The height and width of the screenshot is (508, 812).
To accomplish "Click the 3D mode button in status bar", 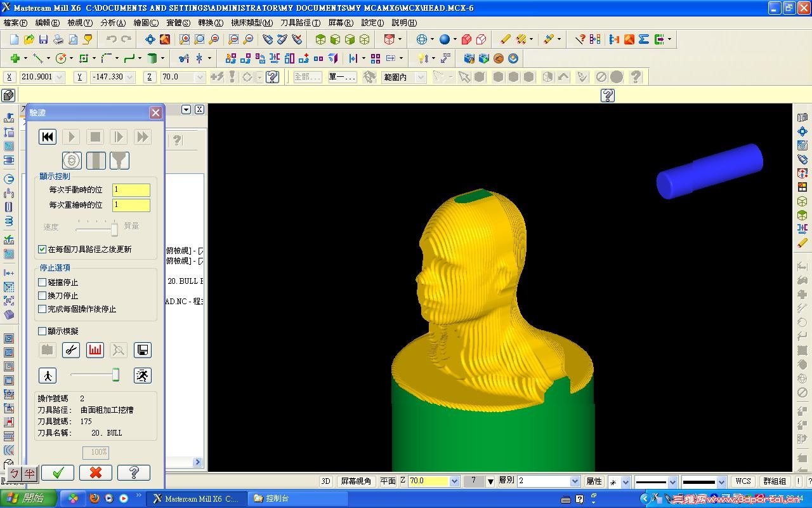I will coord(325,481).
